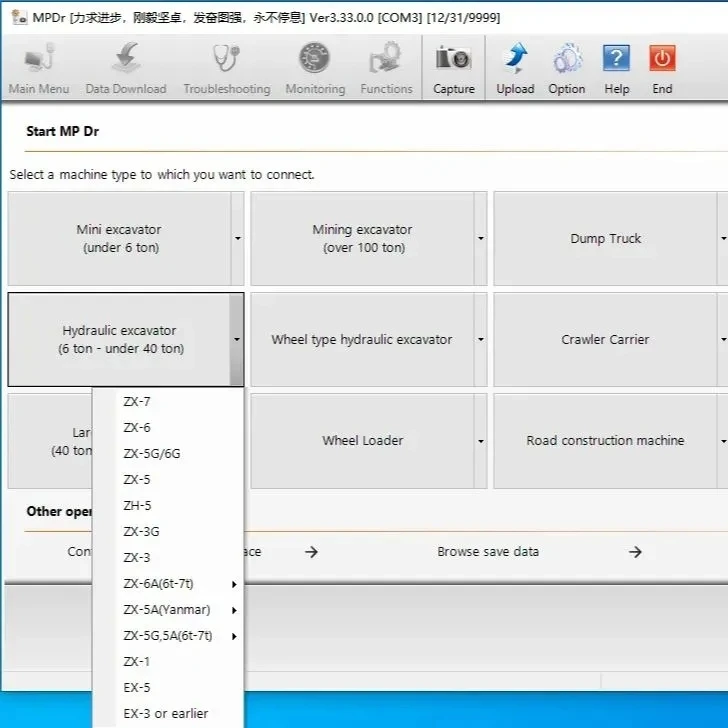Choose ZX-3G menu entry

(x=168, y=532)
